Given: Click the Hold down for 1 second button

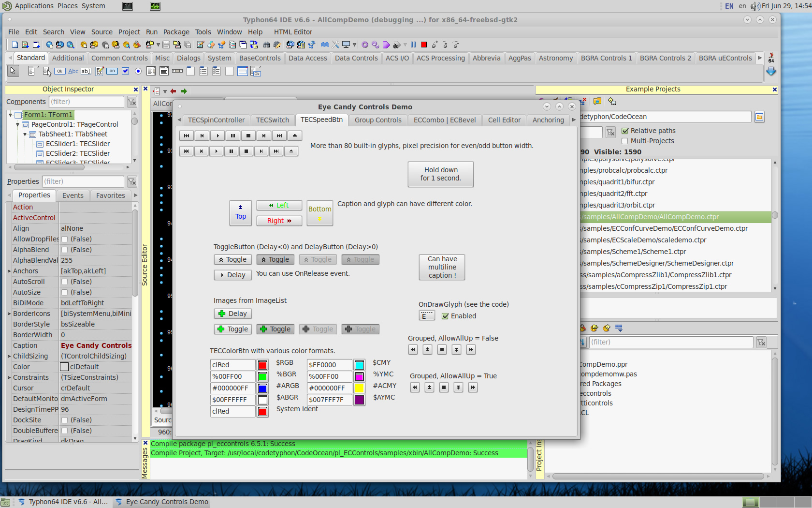Looking at the screenshot, I should point(441,174).
